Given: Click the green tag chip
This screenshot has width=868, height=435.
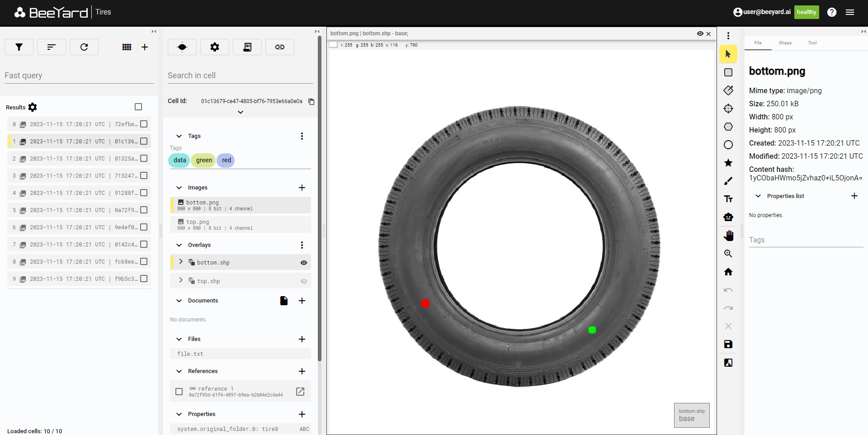Looking at the screenshot, I should 204,160.
